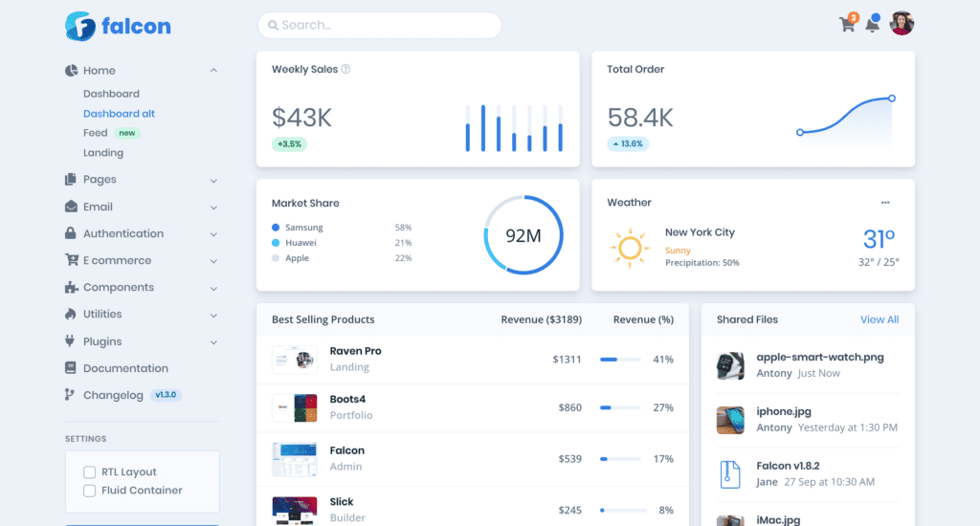Expand the E commerce menu chevron
980x526 pixels.
(x=213, y=262)
